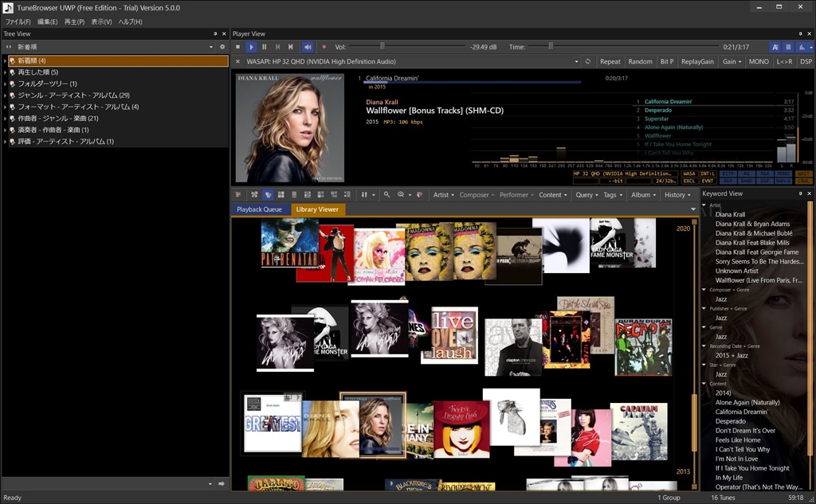Click the library search magnifier icon
The height and width of the screenshot is (504, 816).
click(x=386, y=194)
